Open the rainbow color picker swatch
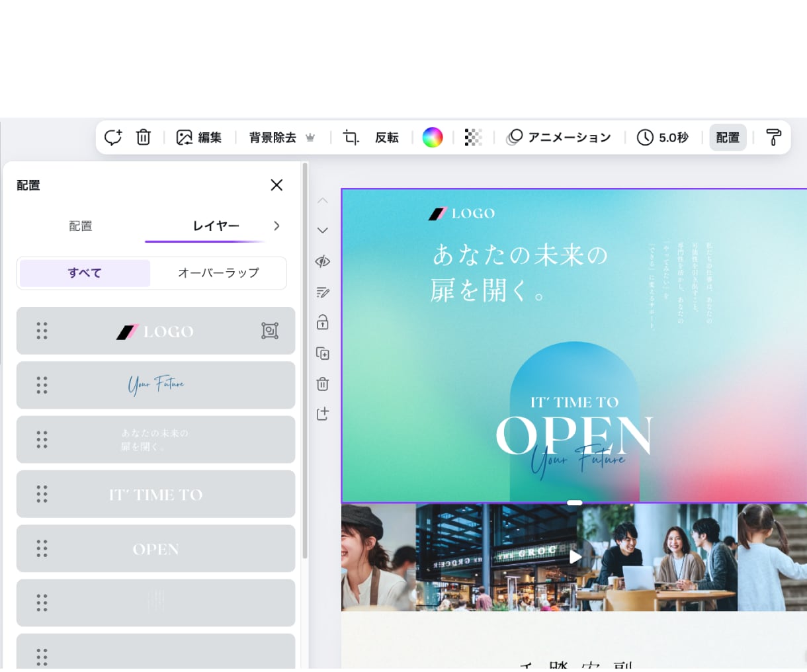Image resolution: width=807 pixels, height=672 pixels. 433,137
